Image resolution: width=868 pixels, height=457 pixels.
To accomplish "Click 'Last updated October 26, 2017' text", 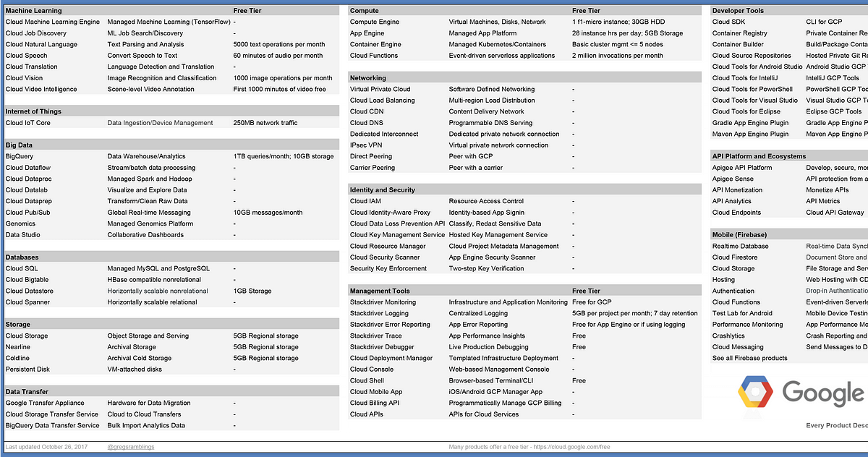I will click(46, 447).
